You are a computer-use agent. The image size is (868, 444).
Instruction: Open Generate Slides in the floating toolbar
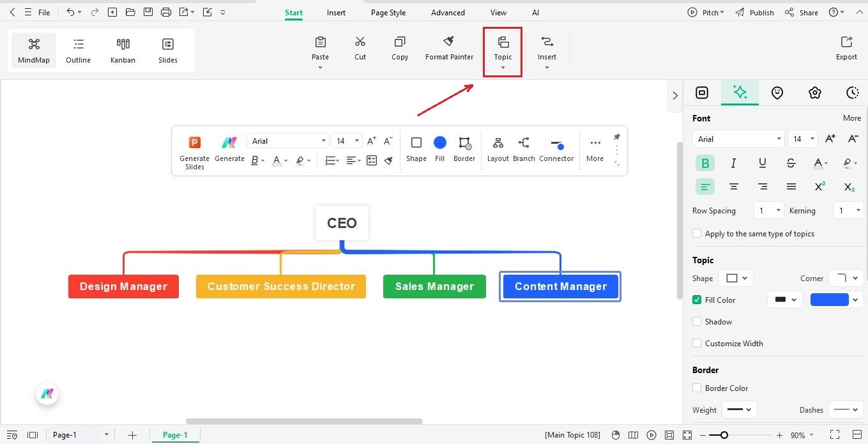[x=194, y=150]
